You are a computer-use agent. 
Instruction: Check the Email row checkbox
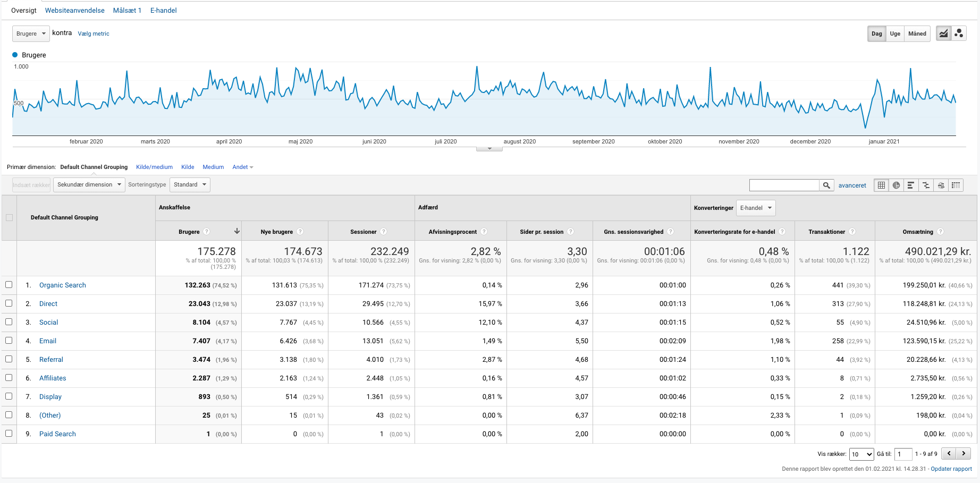[9, 341]
